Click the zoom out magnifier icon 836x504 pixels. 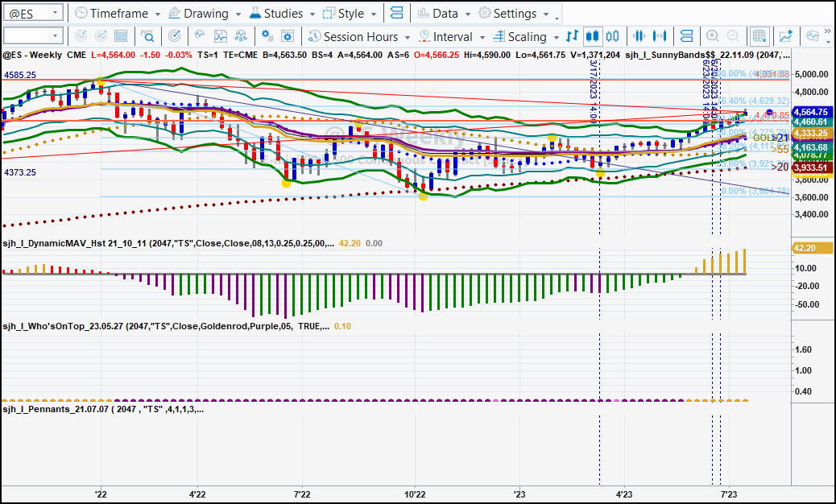(x=733, y=36)
